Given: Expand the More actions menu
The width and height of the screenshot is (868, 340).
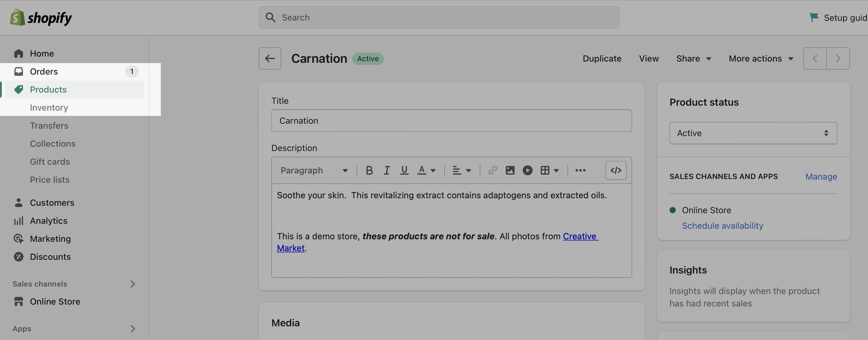Looking at the screenshot, I should [760, 58].
